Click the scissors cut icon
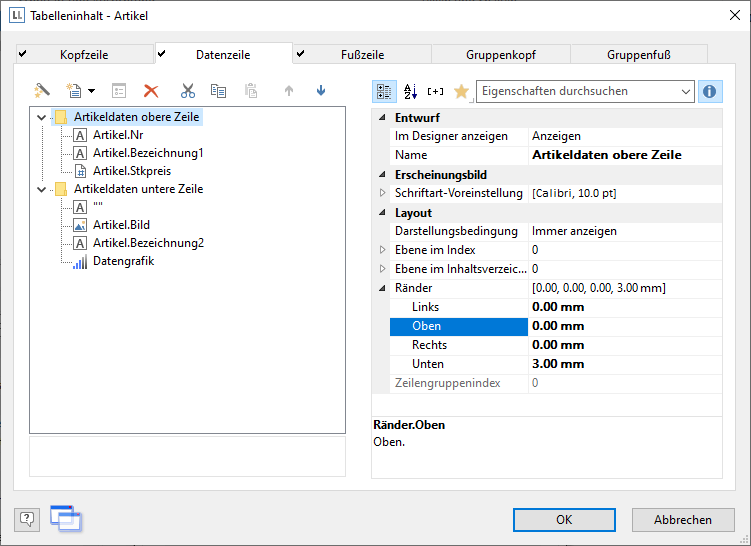751x546 pixels. click(x=187, y=91)
